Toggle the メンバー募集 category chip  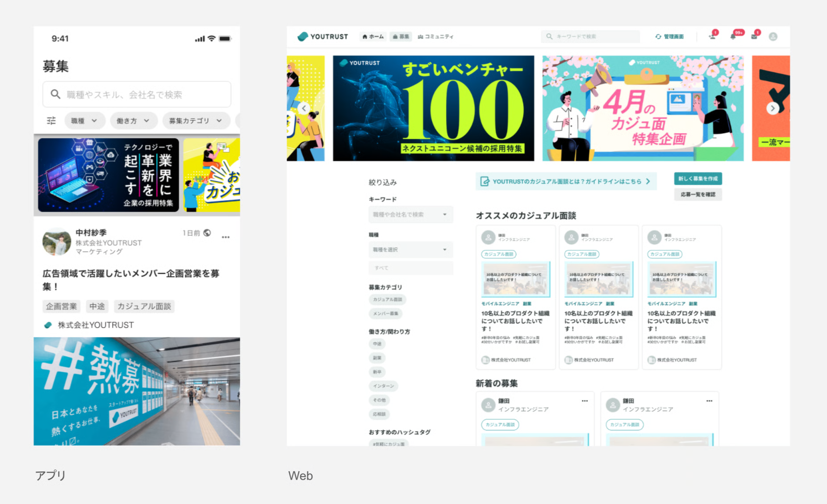(x=385, y=313)
